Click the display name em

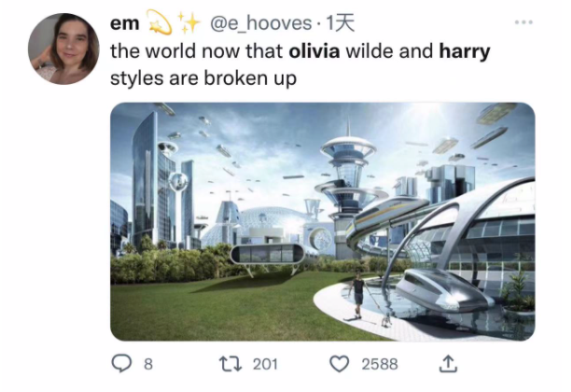pyautogui.click(x=124, y=23)
